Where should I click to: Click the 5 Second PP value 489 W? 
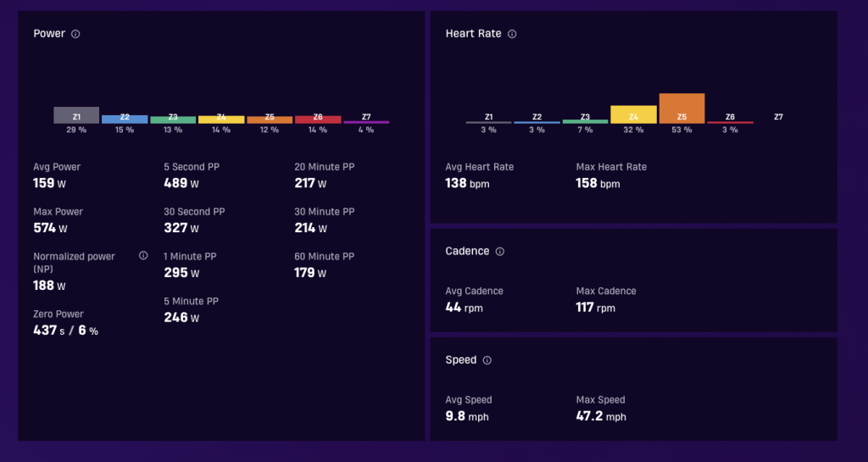(x=181, y=183)
